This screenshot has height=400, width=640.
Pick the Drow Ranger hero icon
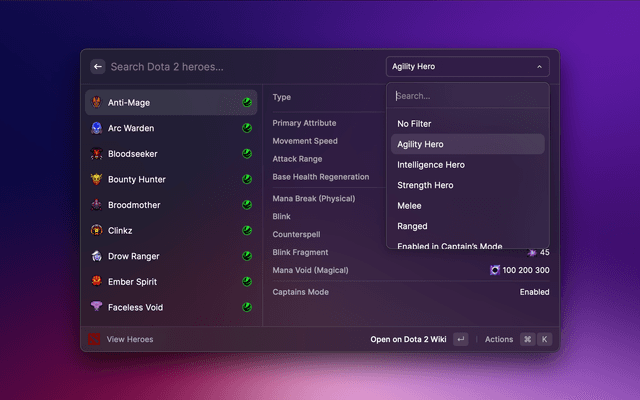coord(96,257)
